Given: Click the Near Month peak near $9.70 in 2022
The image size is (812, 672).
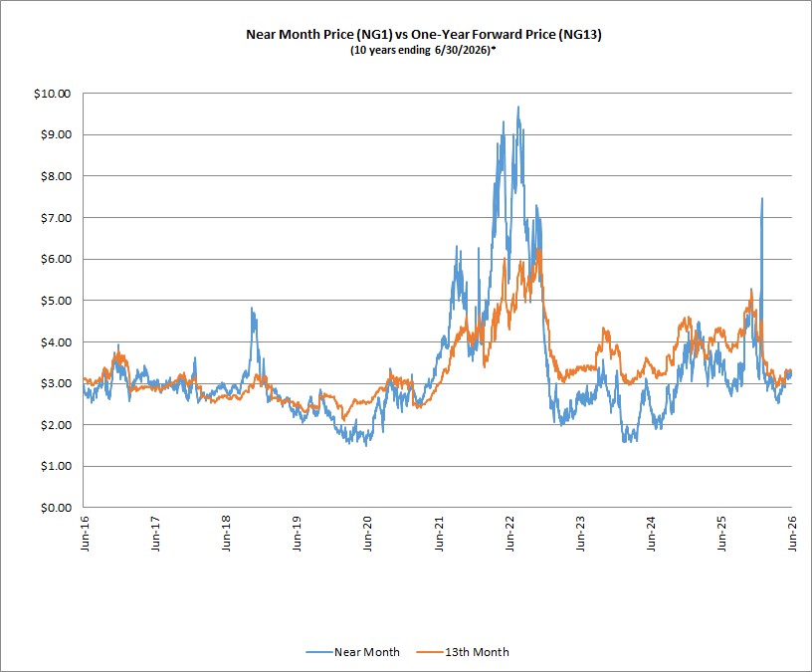Looking at the screenshot, I should pos(518,108).
